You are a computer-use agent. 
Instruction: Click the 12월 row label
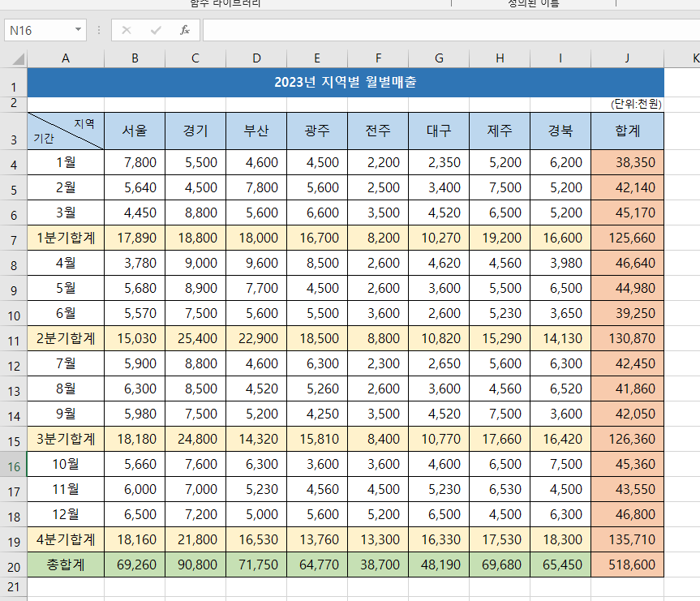coord(66,514)
